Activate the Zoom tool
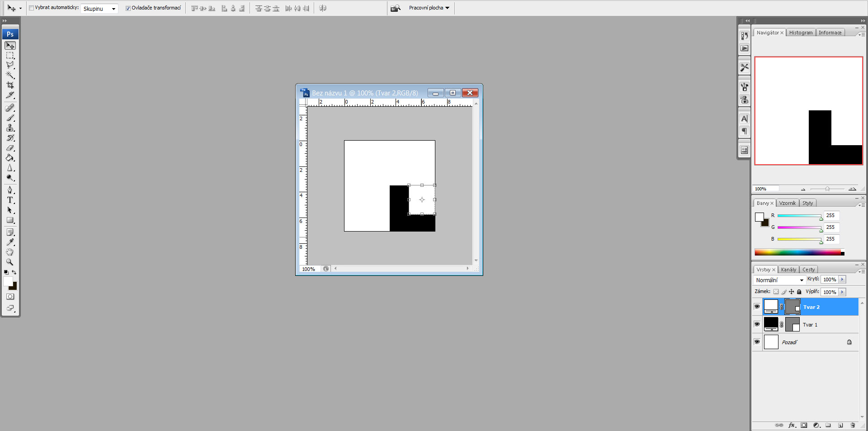Image resolution: width=868 pixels, height=431 pixels. tap(10, 262)
